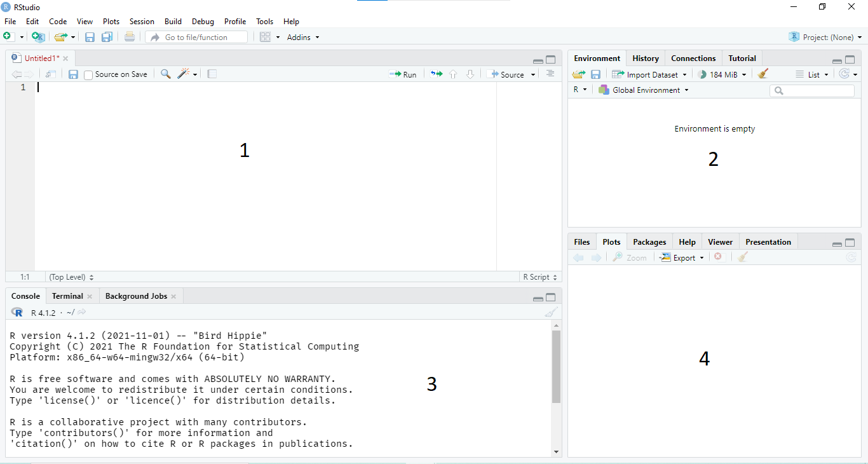Switch to the Packages tab
This screenshot has height=464, width=868.
[x=649, y=242]
